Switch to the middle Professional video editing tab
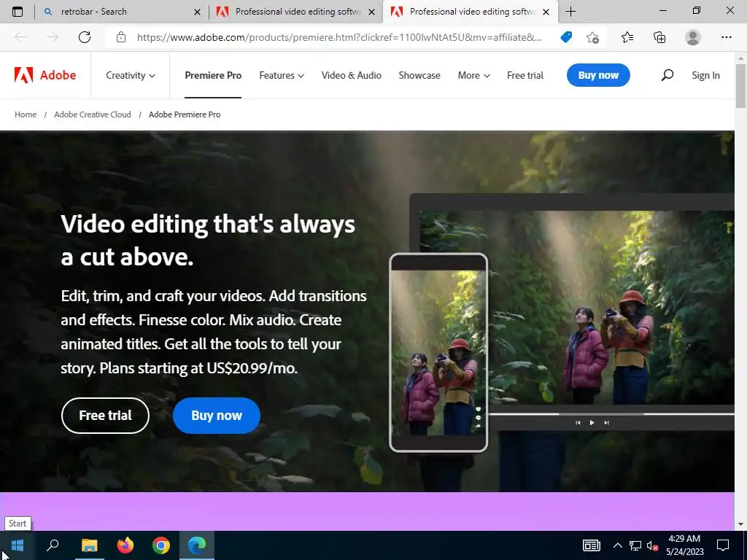 pos(295,12)
